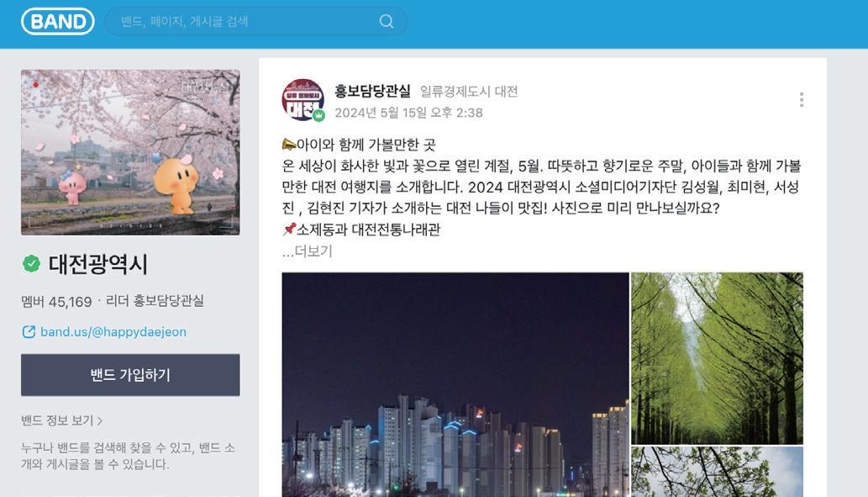This screenshot has width=868, height=497.
Task: Open the green tree-lined path photo
Action: [717, 358]
